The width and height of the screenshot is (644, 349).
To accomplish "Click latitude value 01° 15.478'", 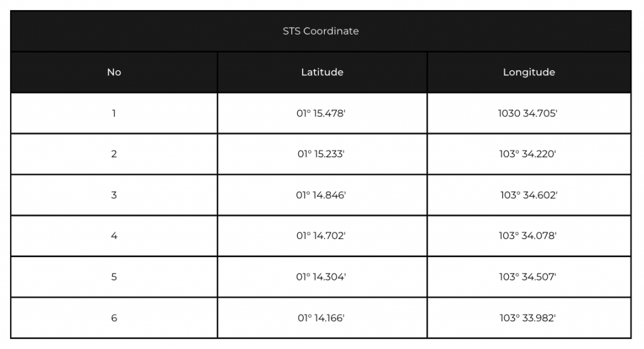I will 321,113.
